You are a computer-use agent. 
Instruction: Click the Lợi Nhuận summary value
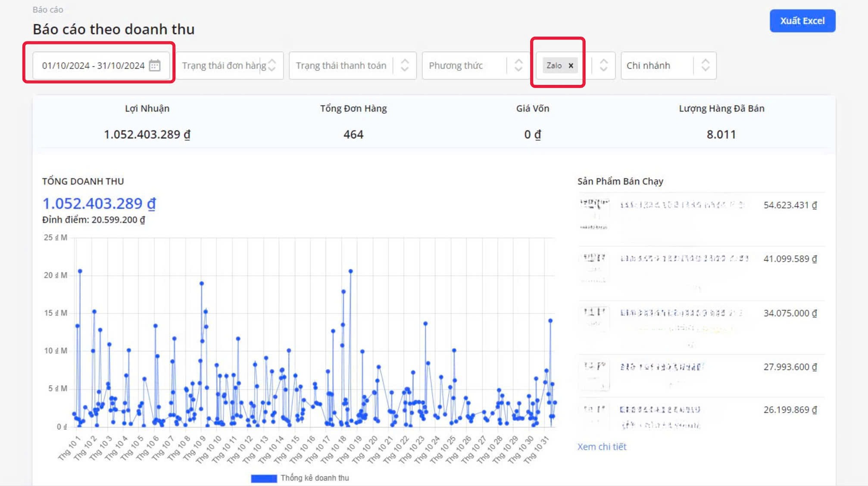147,134
